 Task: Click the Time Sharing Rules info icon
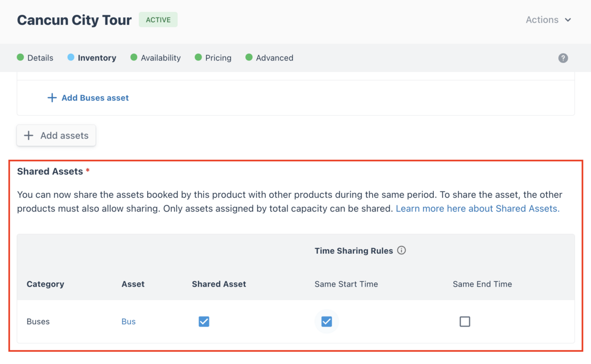(x=402, y=251)
